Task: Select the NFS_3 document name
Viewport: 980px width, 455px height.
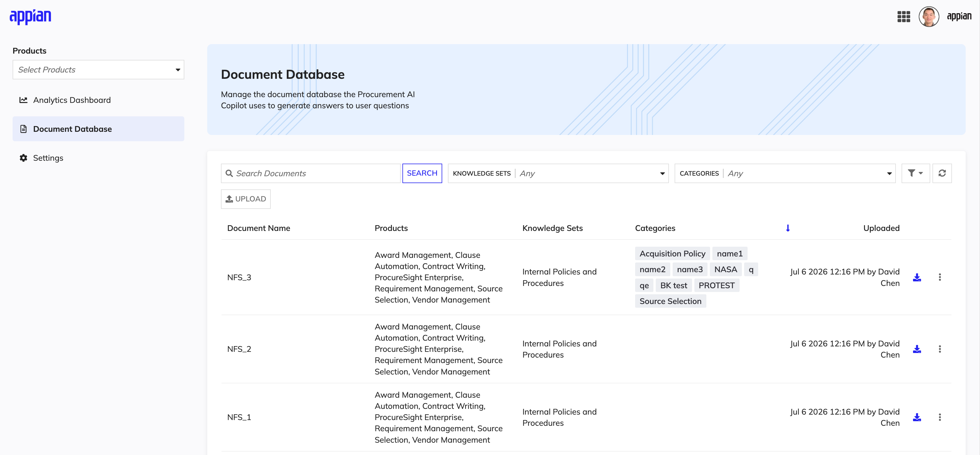Action: point(239,278)
